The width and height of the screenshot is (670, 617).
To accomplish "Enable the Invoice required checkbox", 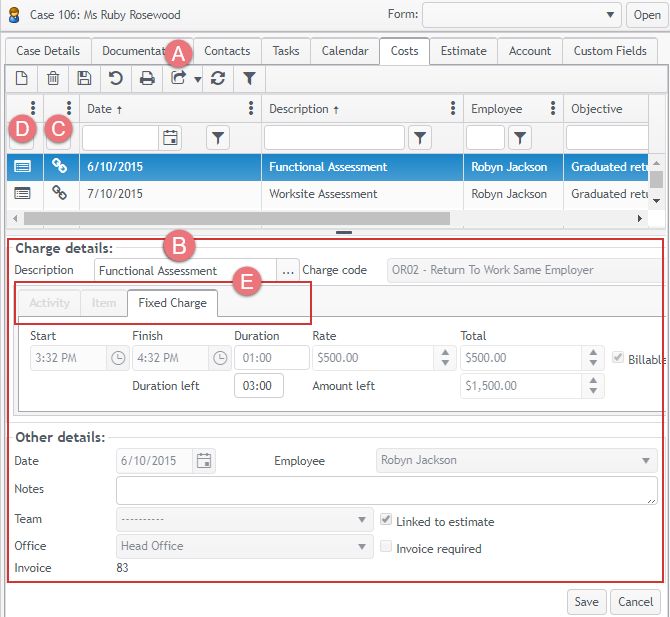I will coord(387,548).
